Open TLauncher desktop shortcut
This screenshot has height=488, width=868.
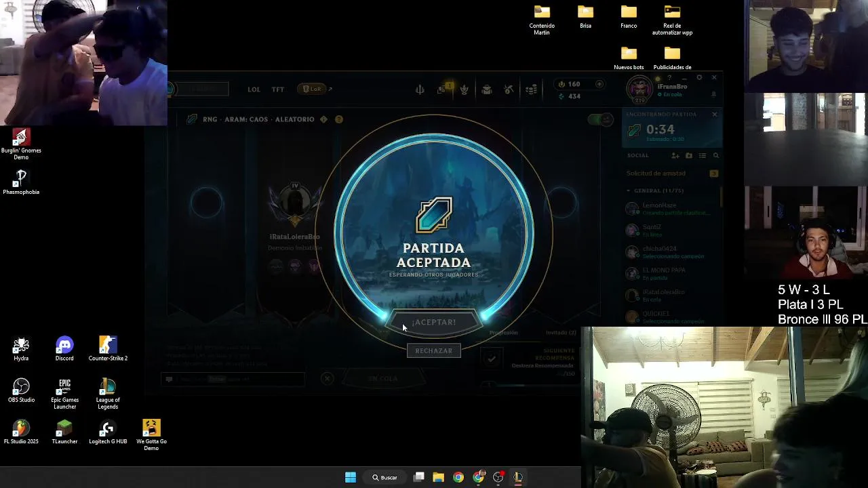(x=64, y=432)
